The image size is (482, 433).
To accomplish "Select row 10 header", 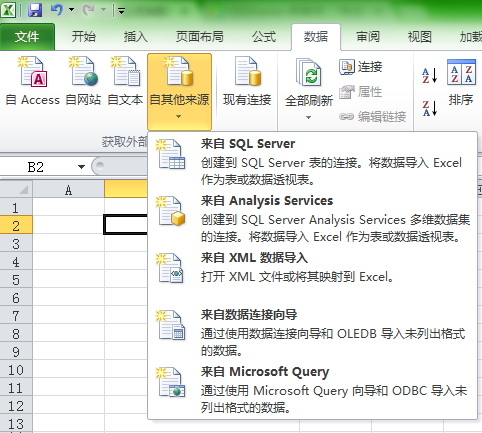I will pyautogui.click(x=16, y=370).
